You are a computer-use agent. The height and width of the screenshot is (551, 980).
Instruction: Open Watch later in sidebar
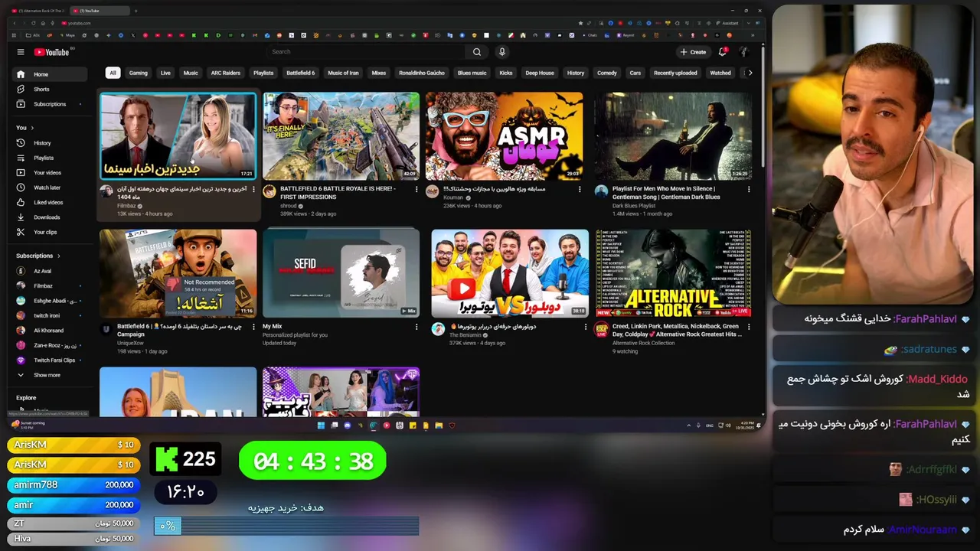pyautogui.click(x=51, y=187)
